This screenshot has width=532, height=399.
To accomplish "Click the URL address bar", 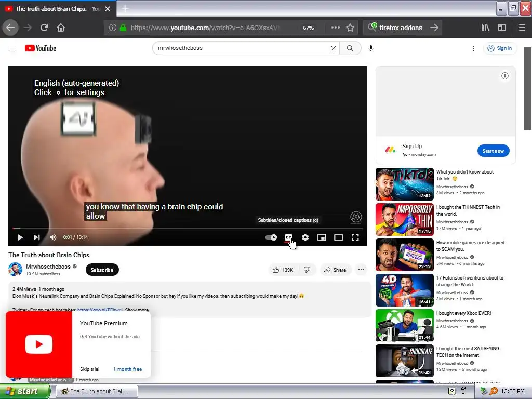I will [205, 28].
